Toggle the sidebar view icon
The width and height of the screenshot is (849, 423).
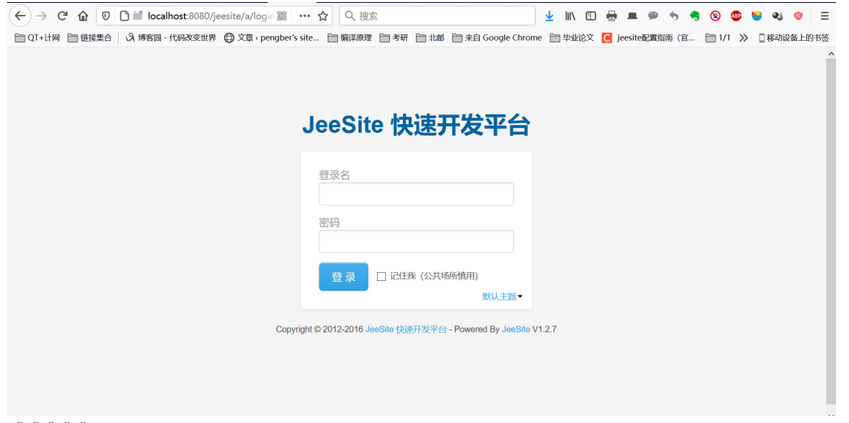click(591, 16)
